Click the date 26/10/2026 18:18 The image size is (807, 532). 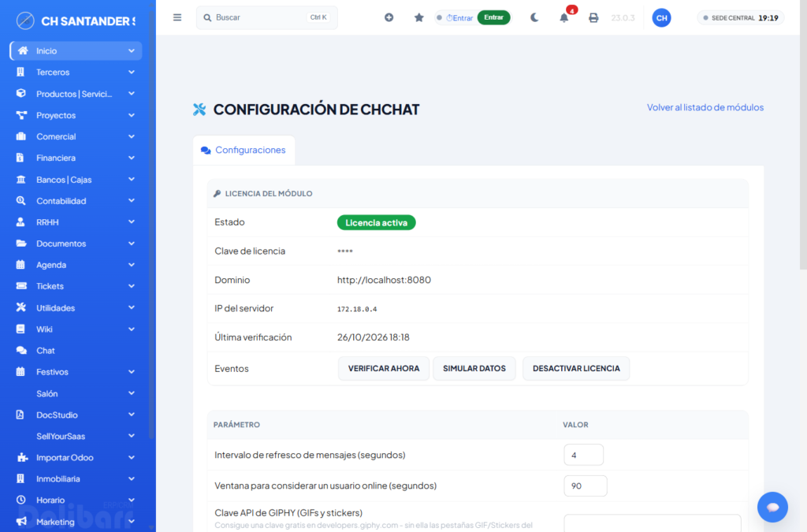[373, 337]
